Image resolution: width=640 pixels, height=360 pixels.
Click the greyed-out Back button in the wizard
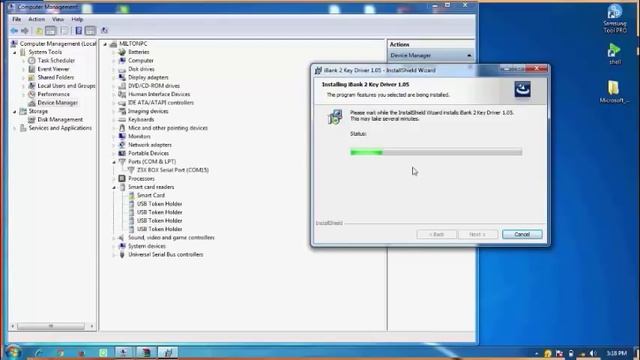click(436, 234)
